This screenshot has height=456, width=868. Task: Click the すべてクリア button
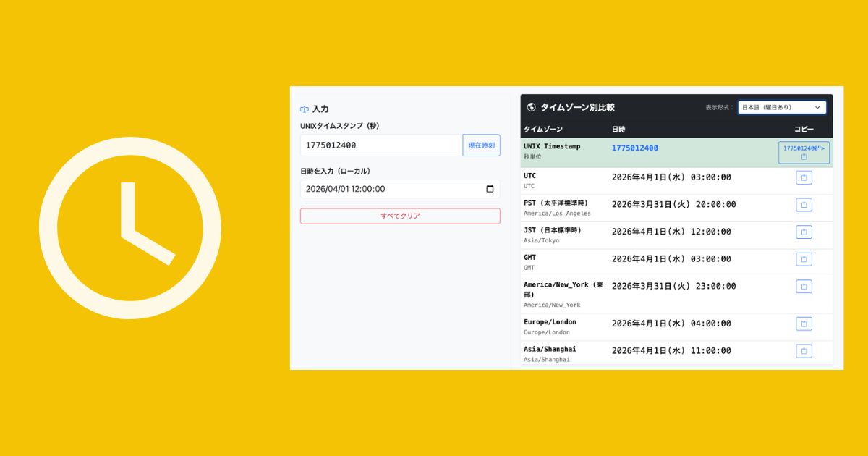pyautogui.click(x=400, y=216)
